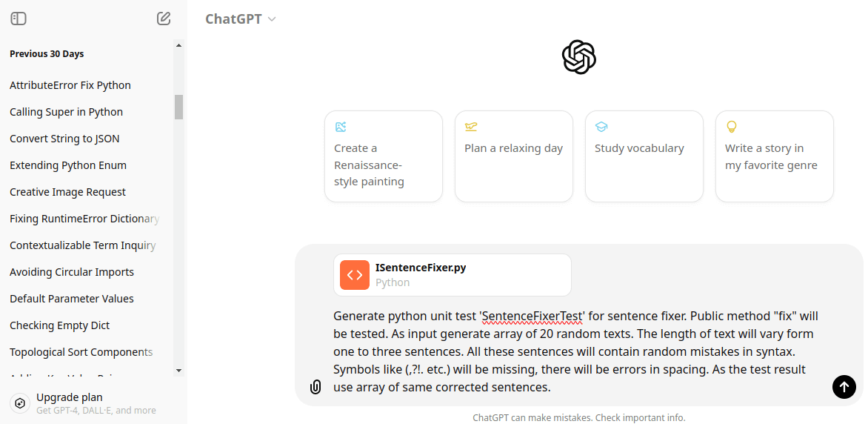Click Upgrade plan link
Image resolution: width=868 pixels, height=424 pixels.
[70, 397]
